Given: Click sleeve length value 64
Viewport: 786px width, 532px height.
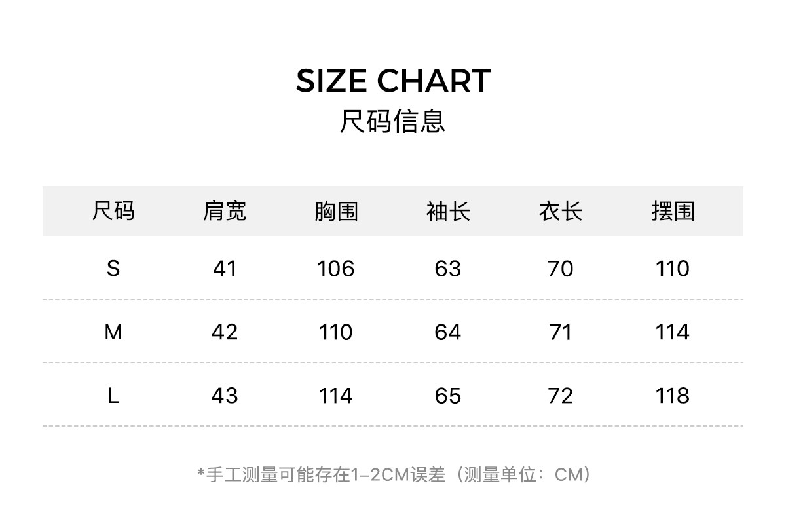Looking at the screenshot, I should (x=448, y=332).
